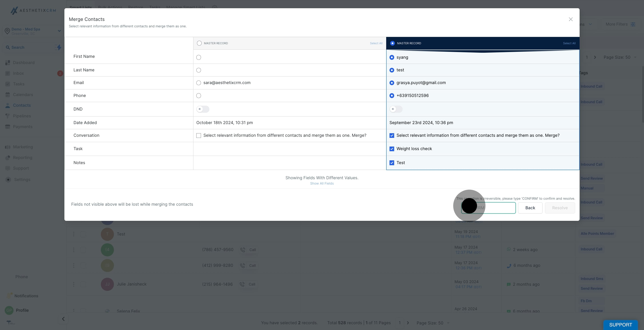Image resolution: width=644 pixels, height=330 pixels.
Task: Click Select All in right record header
Action: [x=569, y=43]
